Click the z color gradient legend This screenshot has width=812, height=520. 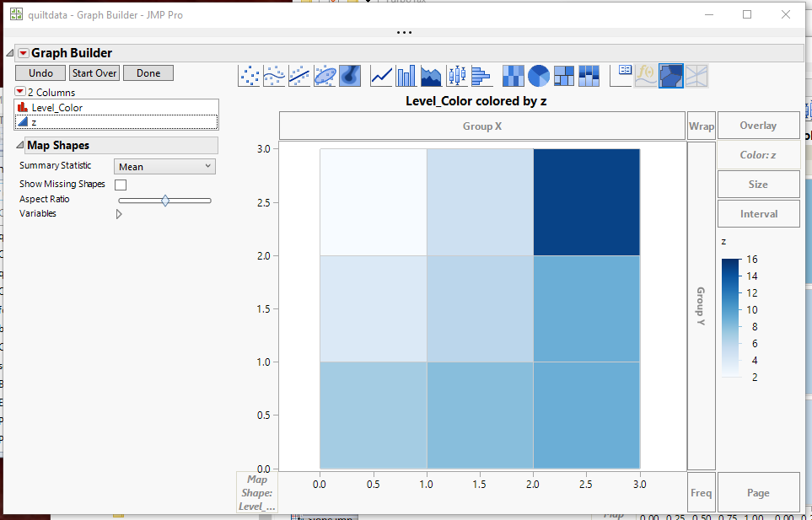click(730, 318)
